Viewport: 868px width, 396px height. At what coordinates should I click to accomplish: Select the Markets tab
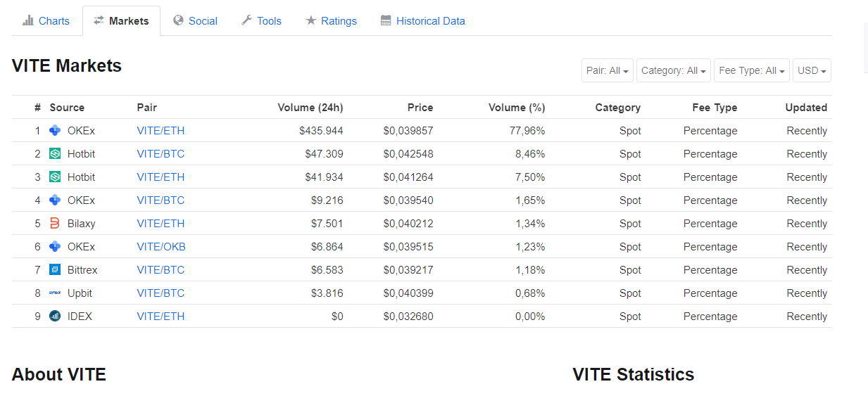[x=121, y=20]
